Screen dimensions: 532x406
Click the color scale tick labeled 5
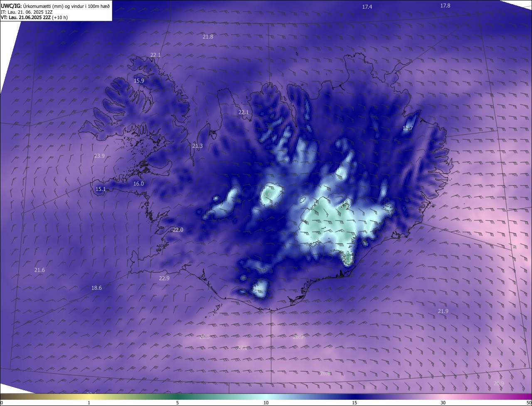(x=177, y=403)
